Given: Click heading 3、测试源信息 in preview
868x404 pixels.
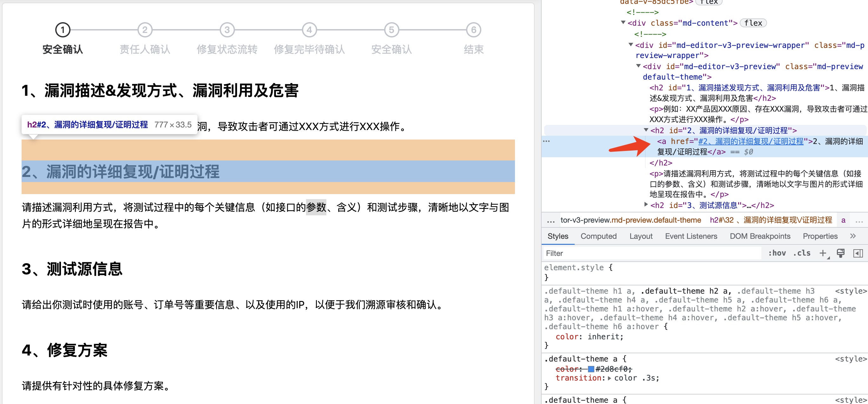Looking at the screenshot, I should point(72,269).
